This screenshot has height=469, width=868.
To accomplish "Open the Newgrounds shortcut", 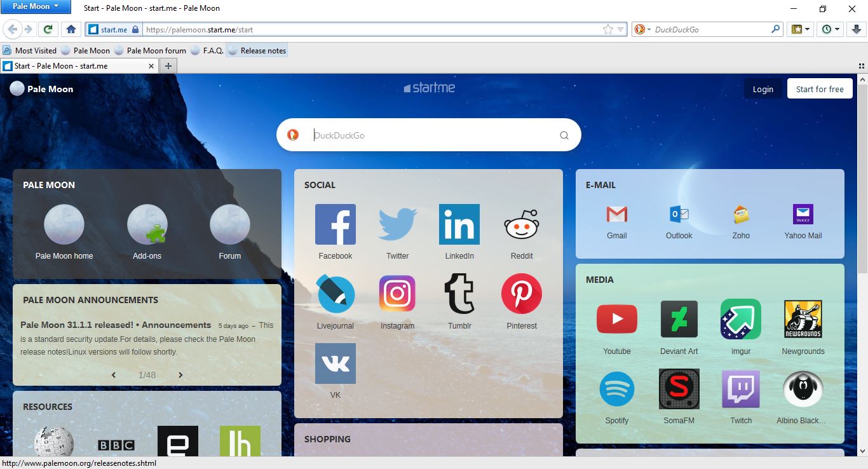I will coord(803,319).
